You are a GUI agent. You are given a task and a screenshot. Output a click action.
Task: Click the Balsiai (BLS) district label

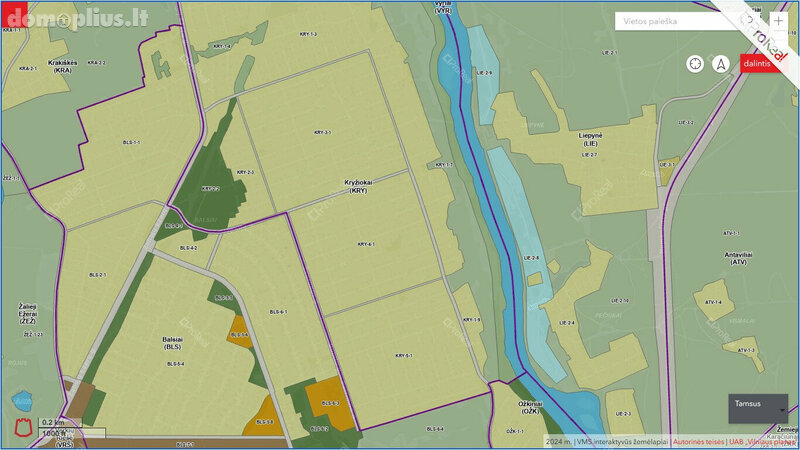[172, 343]
